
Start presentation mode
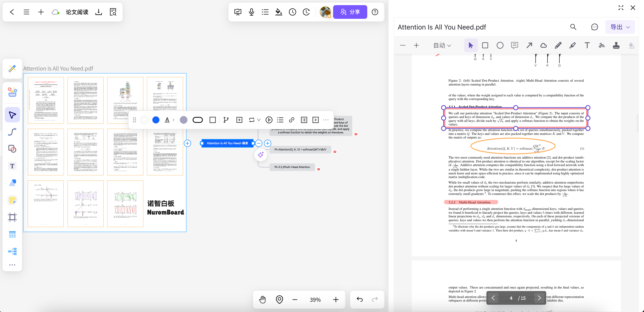[238, 12]
